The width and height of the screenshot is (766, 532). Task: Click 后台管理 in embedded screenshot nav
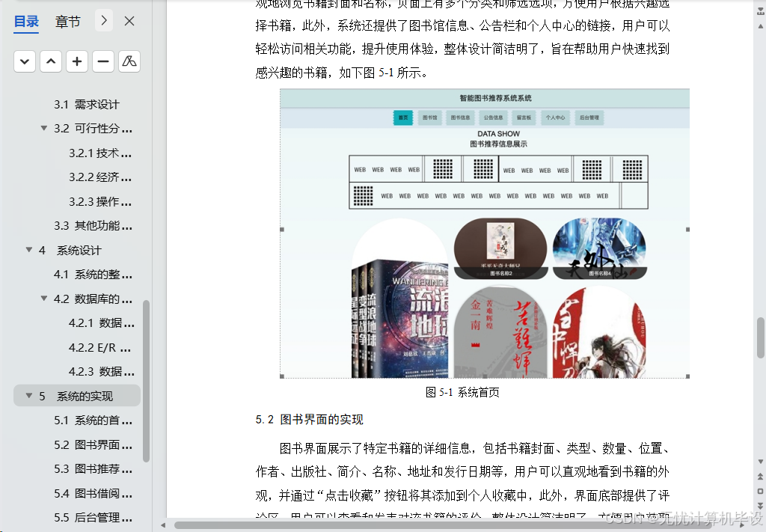tap(589, 117)
